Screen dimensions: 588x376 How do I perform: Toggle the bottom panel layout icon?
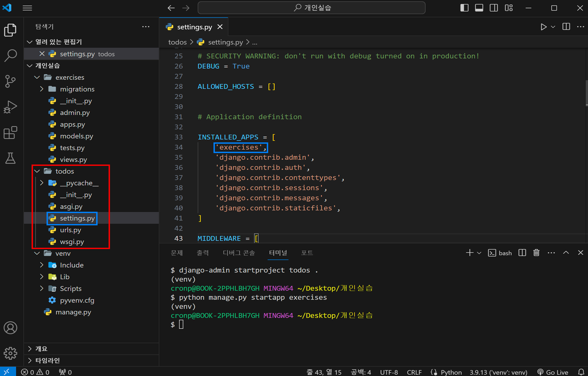click(x=479, y=8)
